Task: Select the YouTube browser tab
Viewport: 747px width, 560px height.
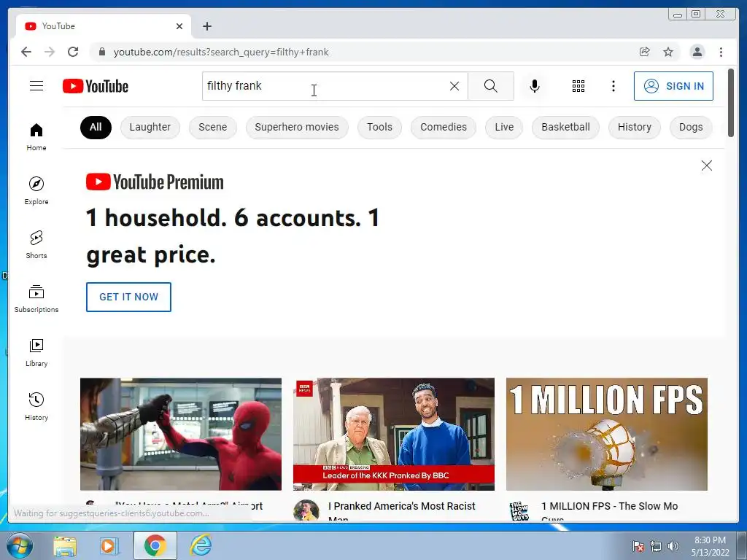Action: (104, 26)
